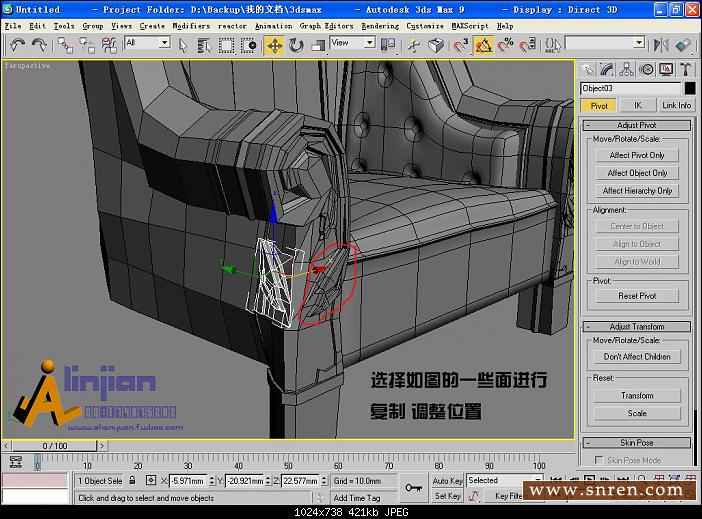Switch to the Create command panel tab
The image size is (702, 519).
pos(587,69)
